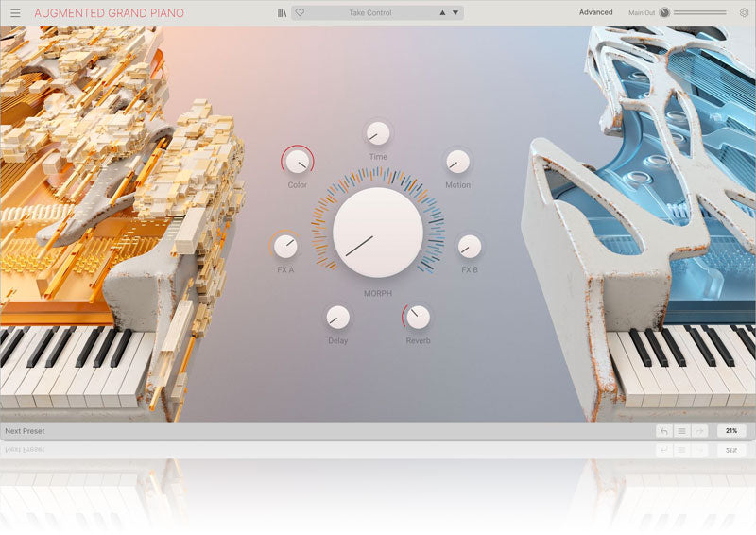Click the Next Preset status text
756x535 pixels.
(26, 431)
